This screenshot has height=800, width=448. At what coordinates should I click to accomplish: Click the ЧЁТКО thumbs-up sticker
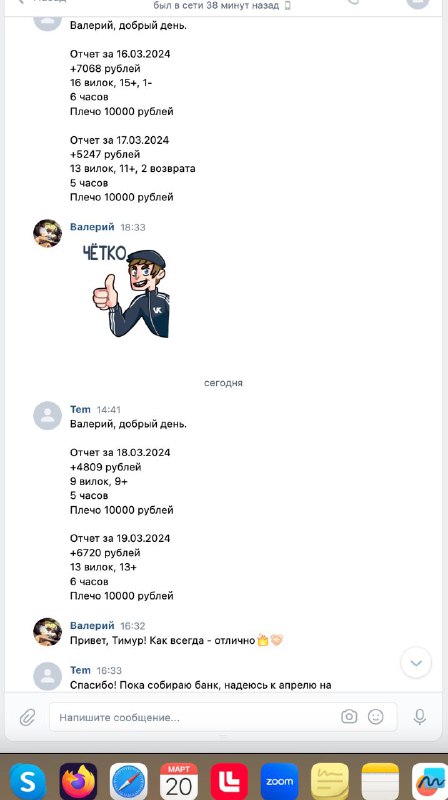[x=127, y=290]
